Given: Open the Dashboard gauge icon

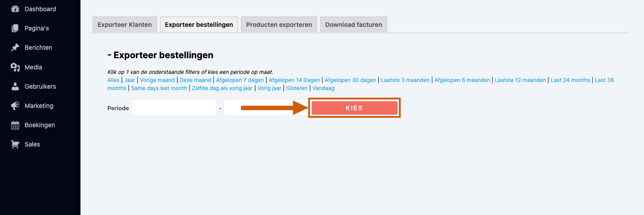Looking at the screenshot, I should click(x=15, y=9).
